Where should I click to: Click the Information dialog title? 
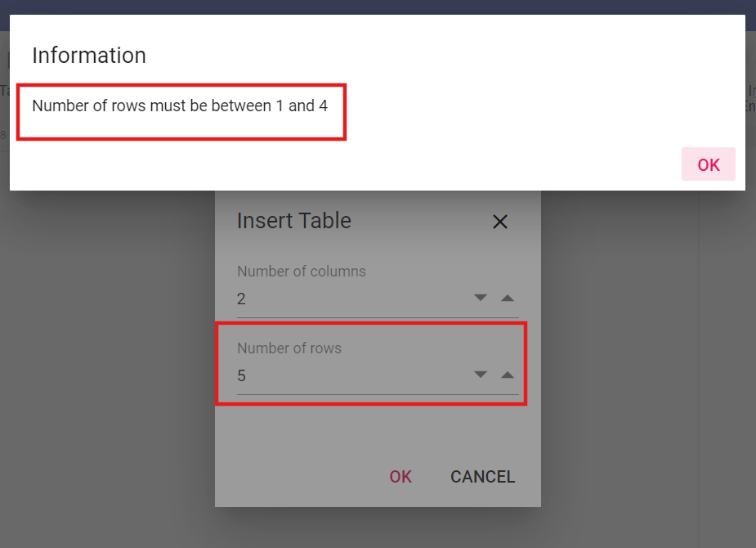(89, 56)
